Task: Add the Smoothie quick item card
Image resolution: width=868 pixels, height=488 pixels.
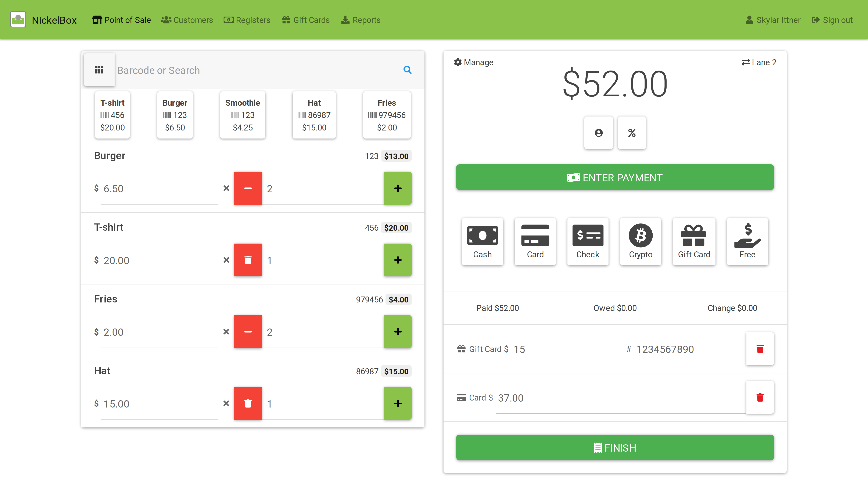Action: (243, 115)
